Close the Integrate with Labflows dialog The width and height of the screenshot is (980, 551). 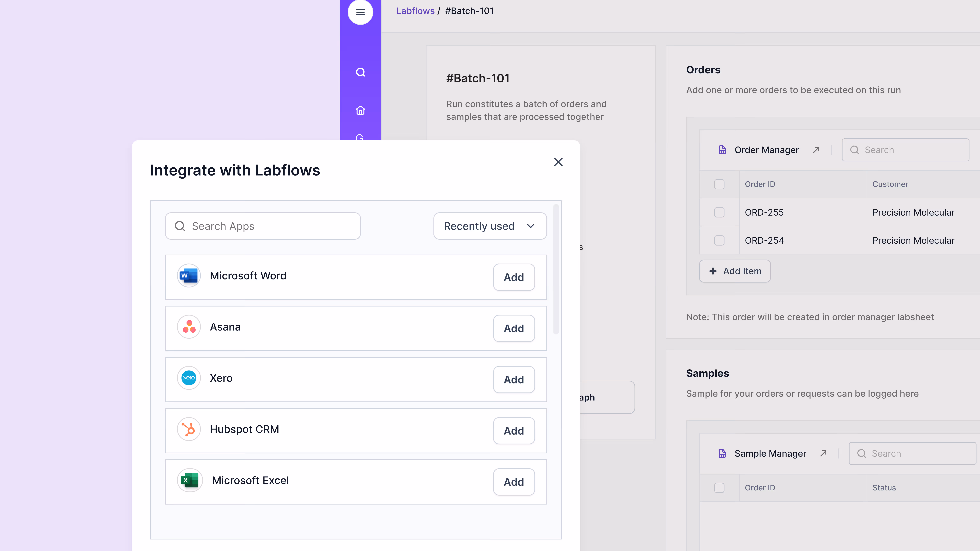[558, 162]
